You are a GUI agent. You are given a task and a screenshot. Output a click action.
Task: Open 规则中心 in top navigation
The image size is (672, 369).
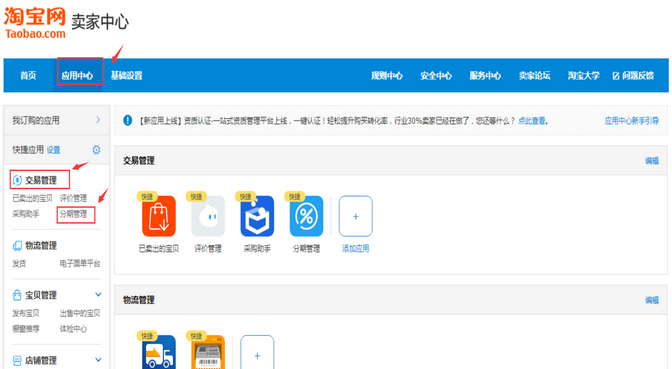pos(387,76)
